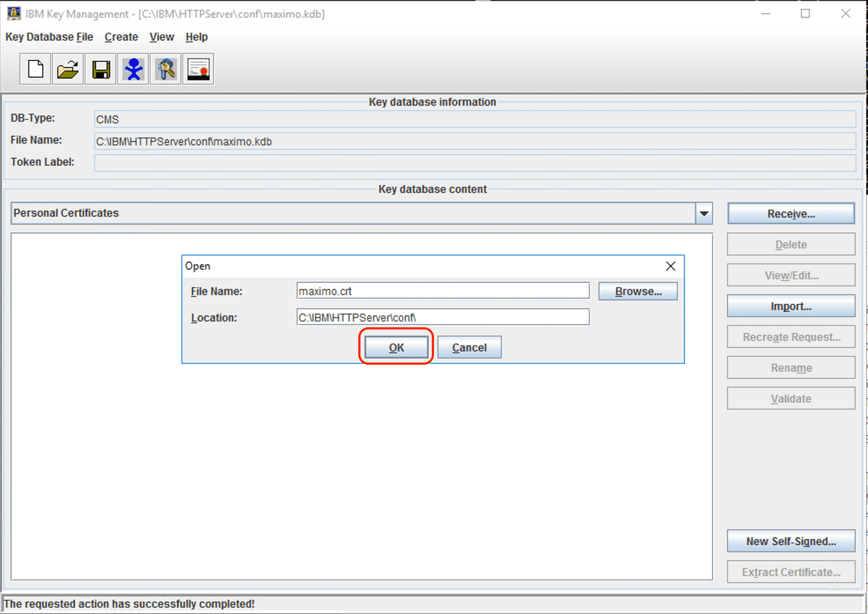The image size is (868, 614).
Task: Click the key certificate request toolbar icon
Action: click(166, 69)
